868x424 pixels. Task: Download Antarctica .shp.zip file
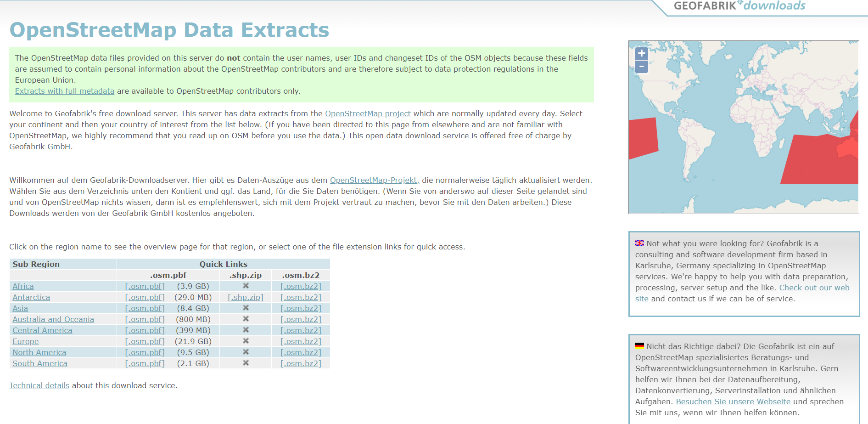[x=245, y=297]
